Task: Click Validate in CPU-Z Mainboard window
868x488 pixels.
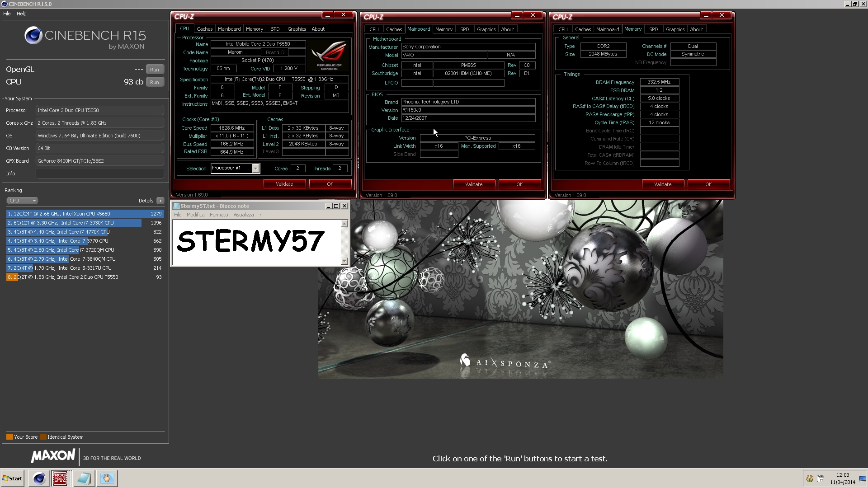Action: click(474, 184)
